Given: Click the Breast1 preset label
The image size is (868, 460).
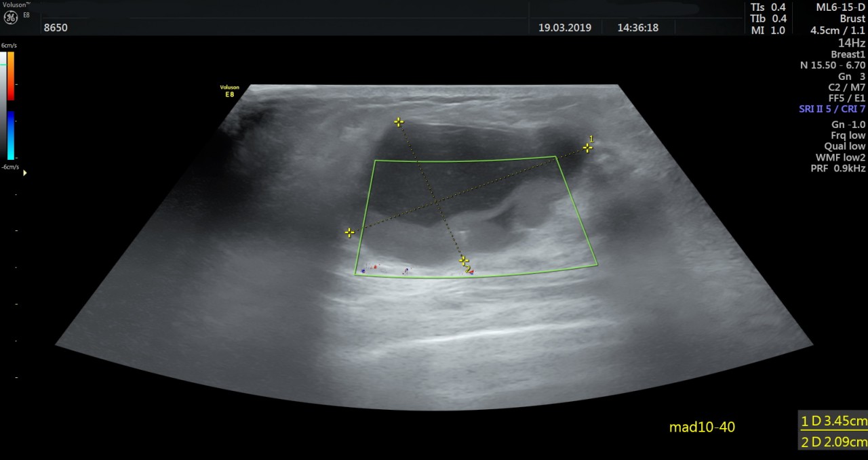Looking at the screenshot, I should tap(848, 54).
